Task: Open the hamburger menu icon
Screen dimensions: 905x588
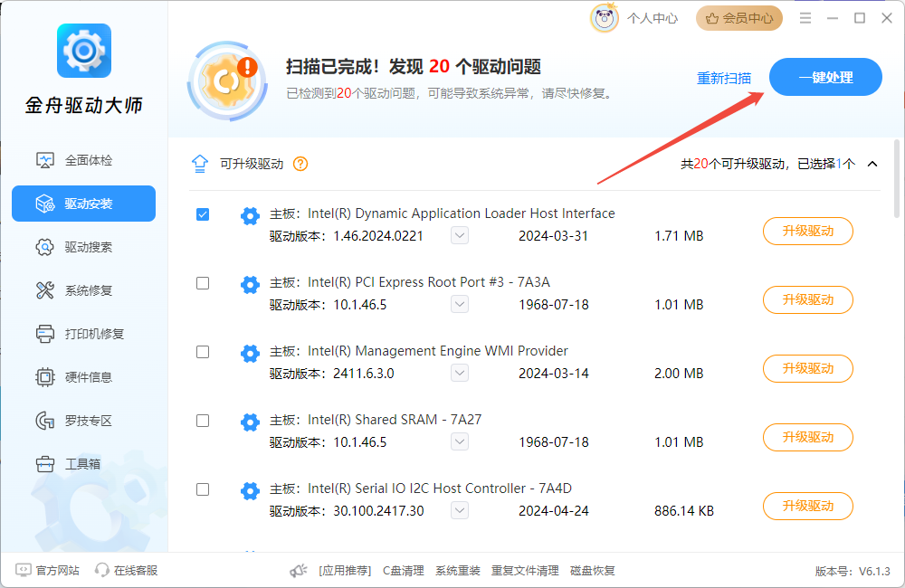Action: pyautogui.click(x=805, y=18)
